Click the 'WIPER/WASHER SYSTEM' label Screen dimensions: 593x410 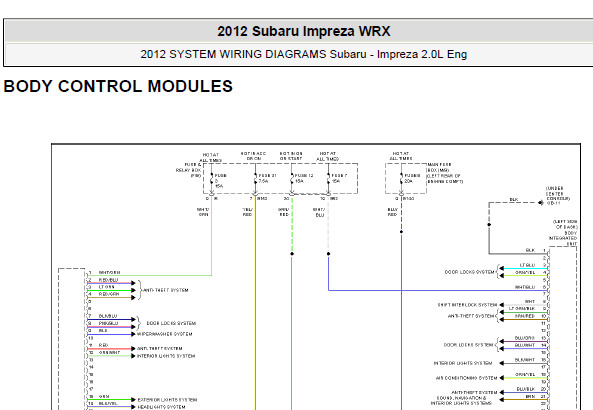pyautogui.click(x=165, y=334)
